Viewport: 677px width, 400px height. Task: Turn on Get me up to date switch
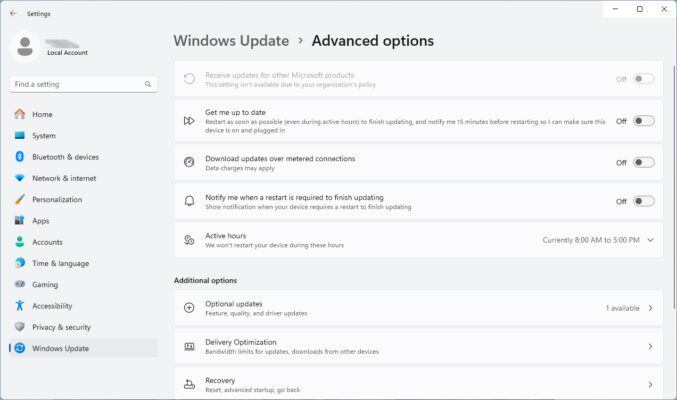[x=643, y=121]
